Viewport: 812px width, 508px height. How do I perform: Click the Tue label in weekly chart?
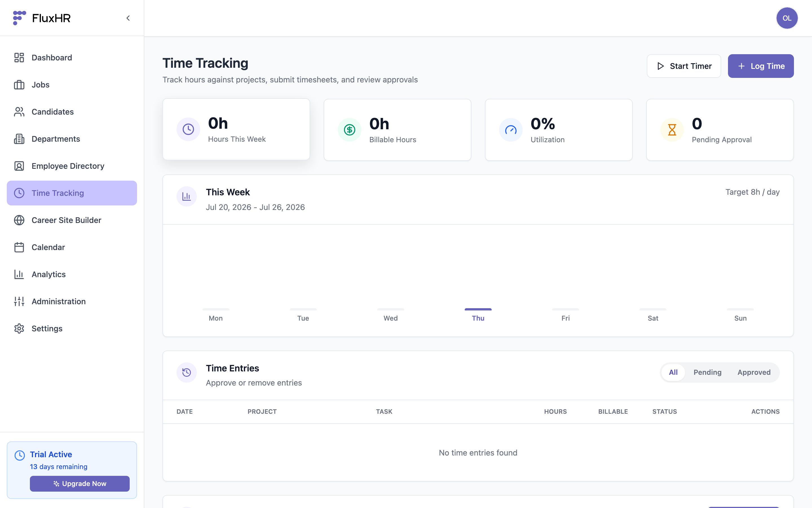pyautogui.click(x=303, y=318)
